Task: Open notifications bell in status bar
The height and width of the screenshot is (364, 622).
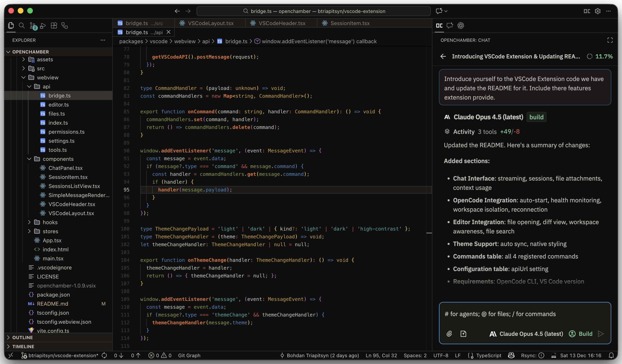Action: 611,355
